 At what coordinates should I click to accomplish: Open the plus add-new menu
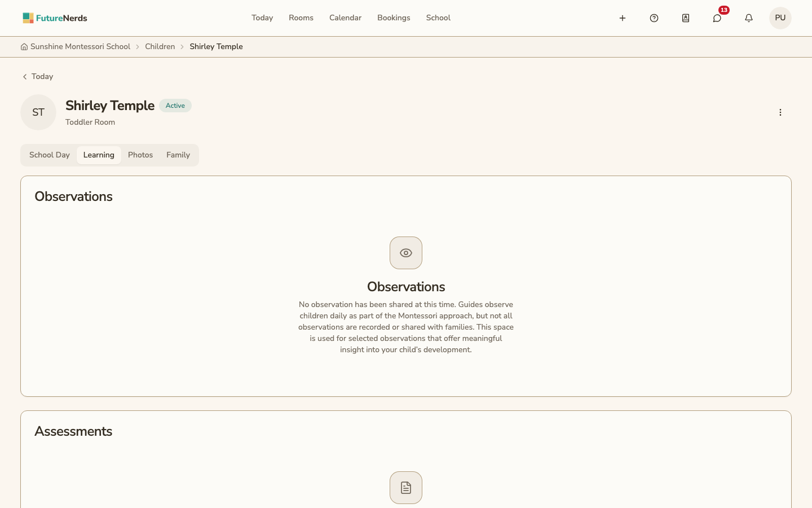623,18
